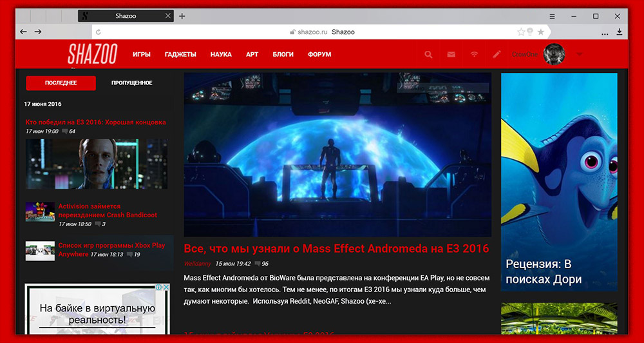Viewport: 644px width, 343px height.
Task: Click comment icon with 96 comments
Action: [258, 264]
